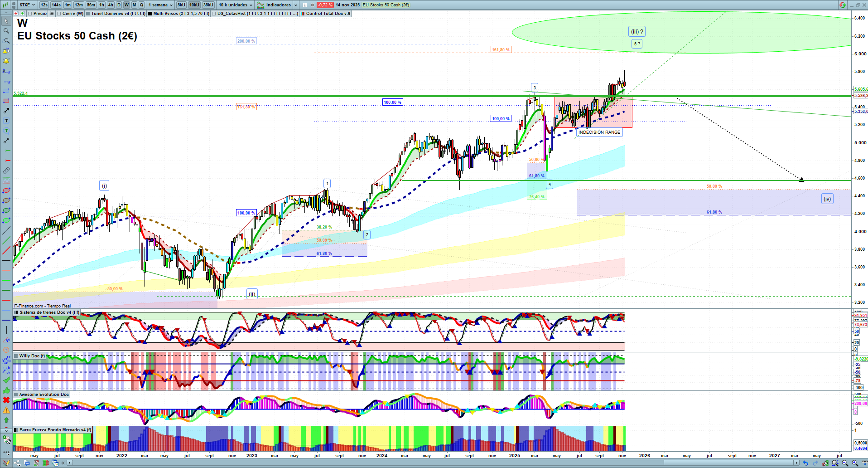
Task: Open the chart info icon
Action: (x=304, y=5)
